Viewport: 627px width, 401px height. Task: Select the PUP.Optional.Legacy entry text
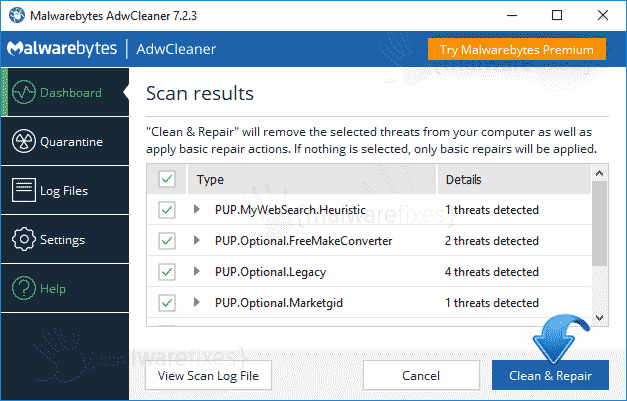270,272
